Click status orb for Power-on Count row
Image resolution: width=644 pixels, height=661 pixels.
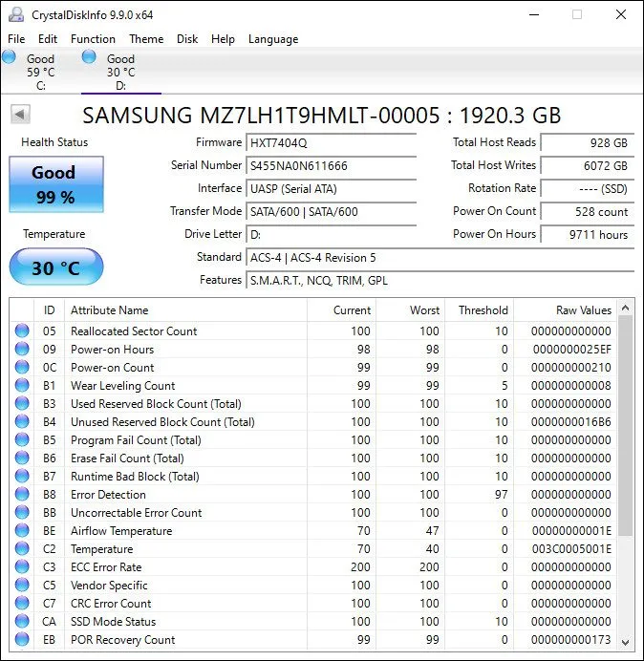click(22, 367)
